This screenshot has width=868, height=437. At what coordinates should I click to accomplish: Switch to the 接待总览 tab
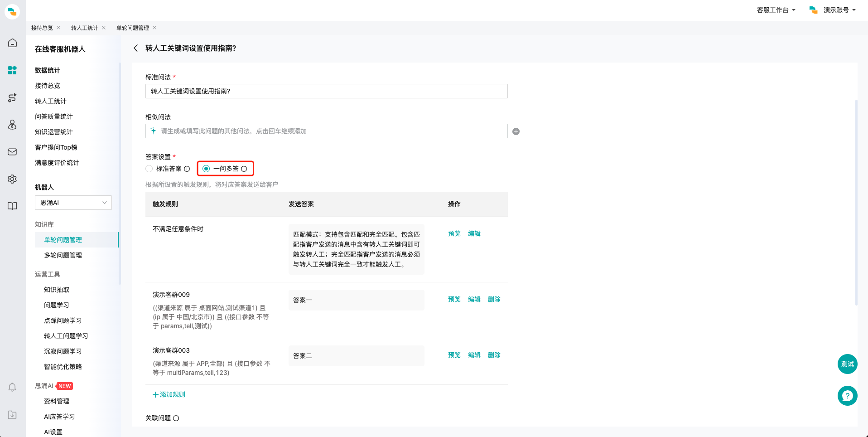pyautogui.click(x=42, y=28)
